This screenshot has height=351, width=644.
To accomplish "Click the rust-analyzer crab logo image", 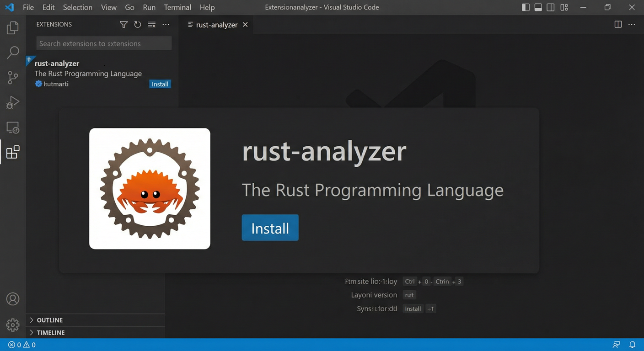I will (150, 188).
